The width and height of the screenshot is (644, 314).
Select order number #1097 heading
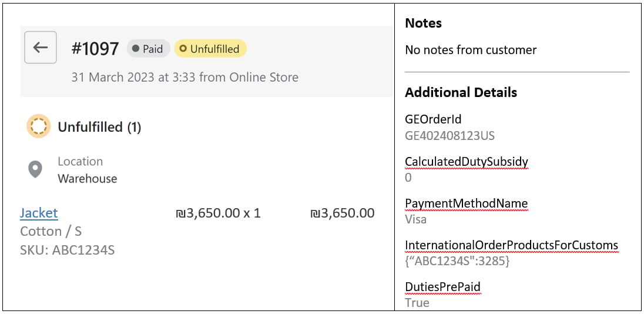point(95,49)
